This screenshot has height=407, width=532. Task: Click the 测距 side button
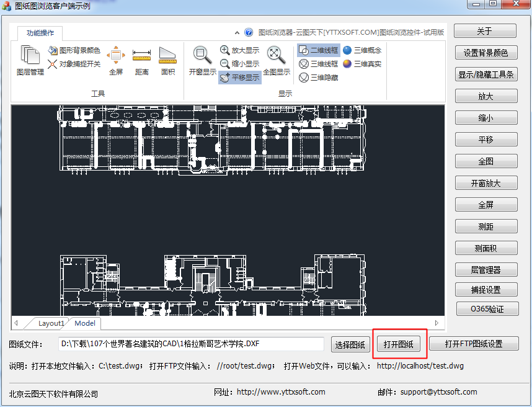click(x=486, y=226)
